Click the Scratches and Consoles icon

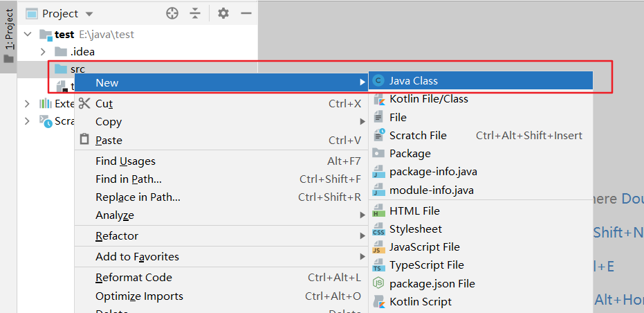click(x=46, y=121)
